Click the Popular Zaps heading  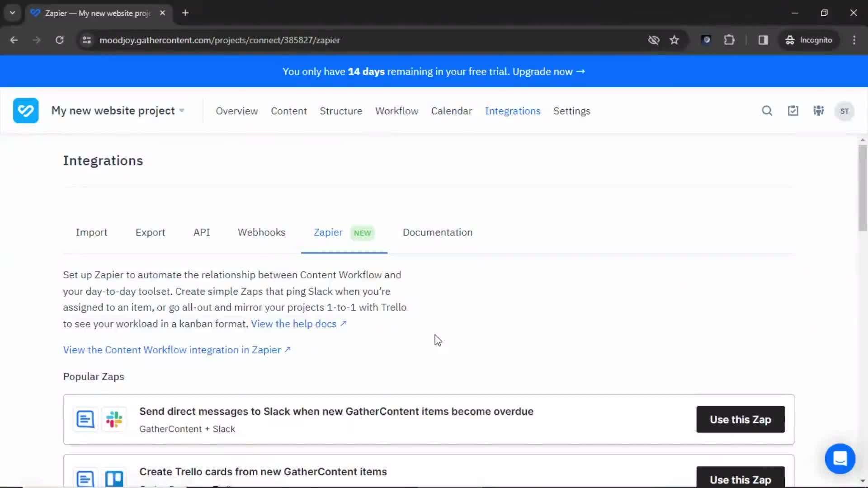point(93,377)
